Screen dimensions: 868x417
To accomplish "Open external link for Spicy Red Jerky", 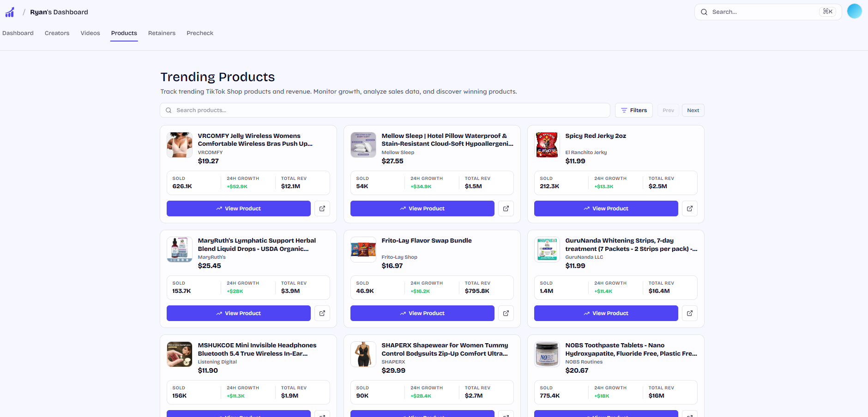I will [x=690, y=208].
